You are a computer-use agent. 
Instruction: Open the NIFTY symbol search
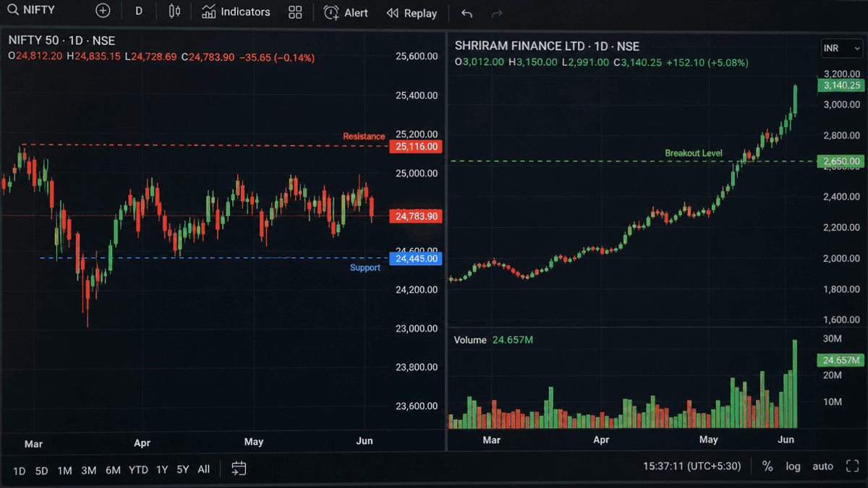pos(30,11)
